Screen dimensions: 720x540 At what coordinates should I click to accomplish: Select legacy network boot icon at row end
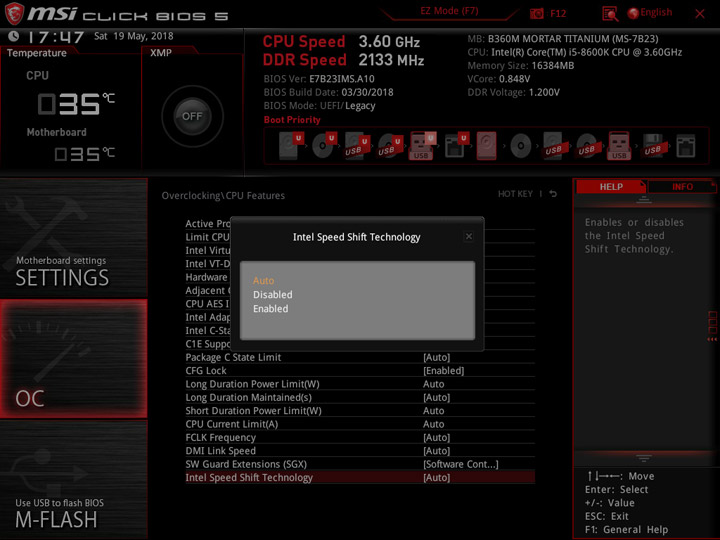686,146
